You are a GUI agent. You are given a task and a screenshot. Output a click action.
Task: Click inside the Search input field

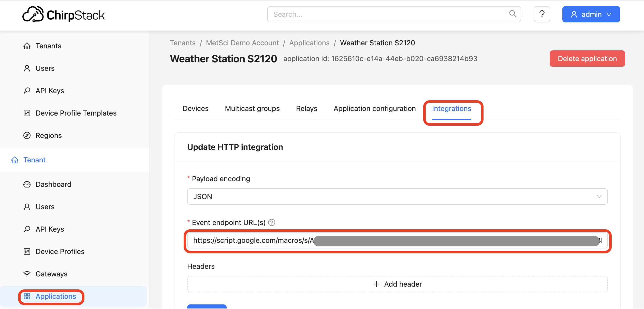tap(356, 14)
